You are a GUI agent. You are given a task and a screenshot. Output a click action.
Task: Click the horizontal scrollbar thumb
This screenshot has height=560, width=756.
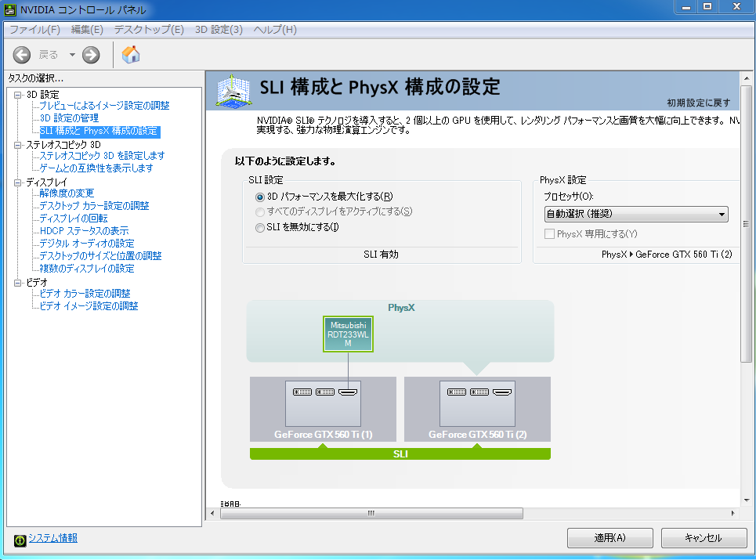point(371,513)
